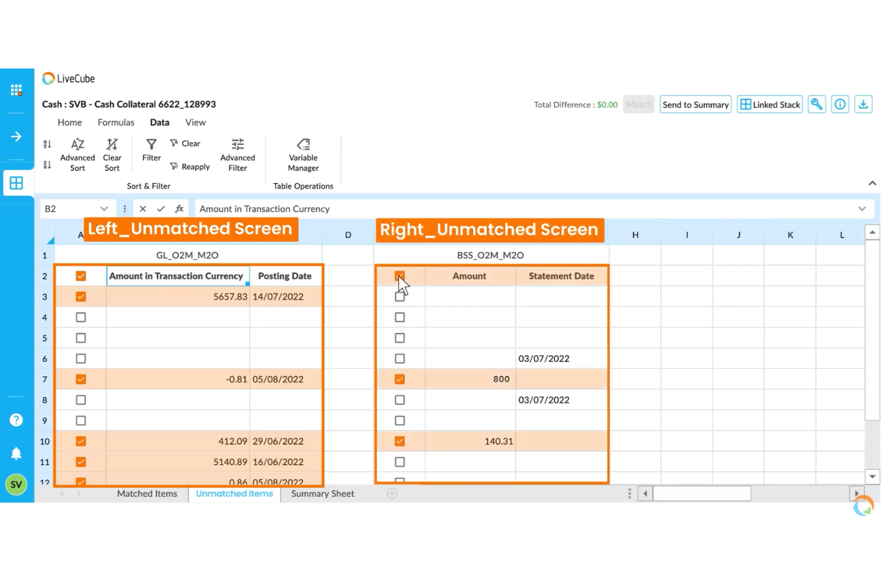Open Variable Manager
The height and width of the screenshot is (588, 882).
click(303, 155)
